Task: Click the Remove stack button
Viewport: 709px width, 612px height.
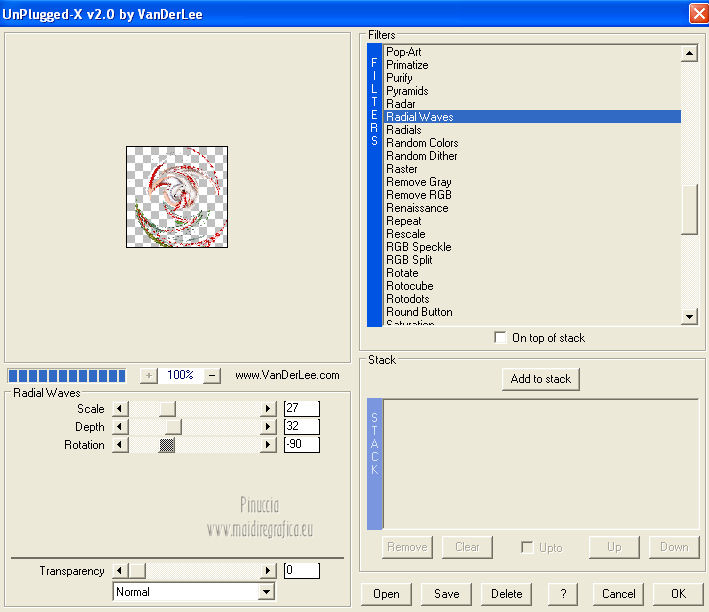Action: (x=407, y=547)
